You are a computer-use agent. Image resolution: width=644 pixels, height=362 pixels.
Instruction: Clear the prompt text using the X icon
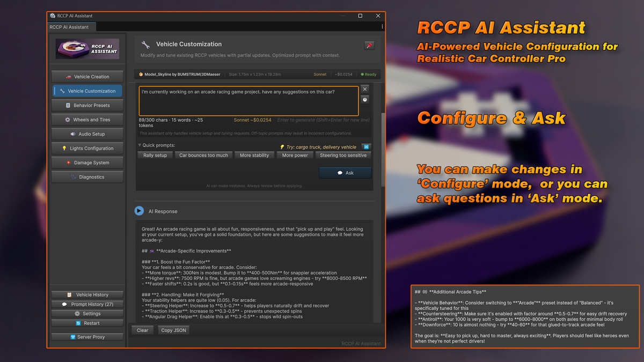pyautogui.click(x=365, y=90)
